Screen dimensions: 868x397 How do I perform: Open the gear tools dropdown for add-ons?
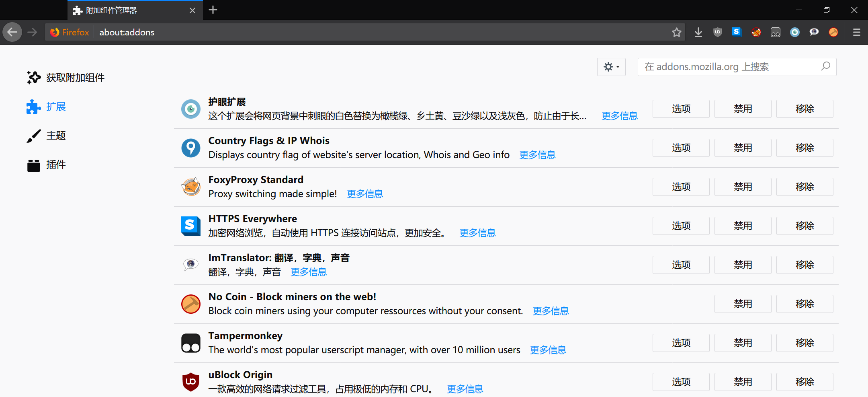point(611,67)
